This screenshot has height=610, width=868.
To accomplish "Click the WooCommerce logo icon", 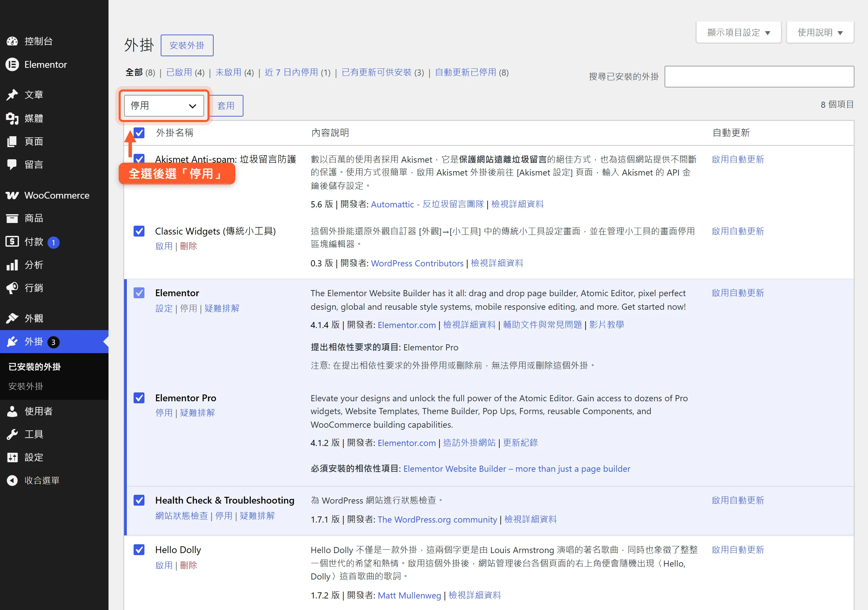I will click(12, 196).
